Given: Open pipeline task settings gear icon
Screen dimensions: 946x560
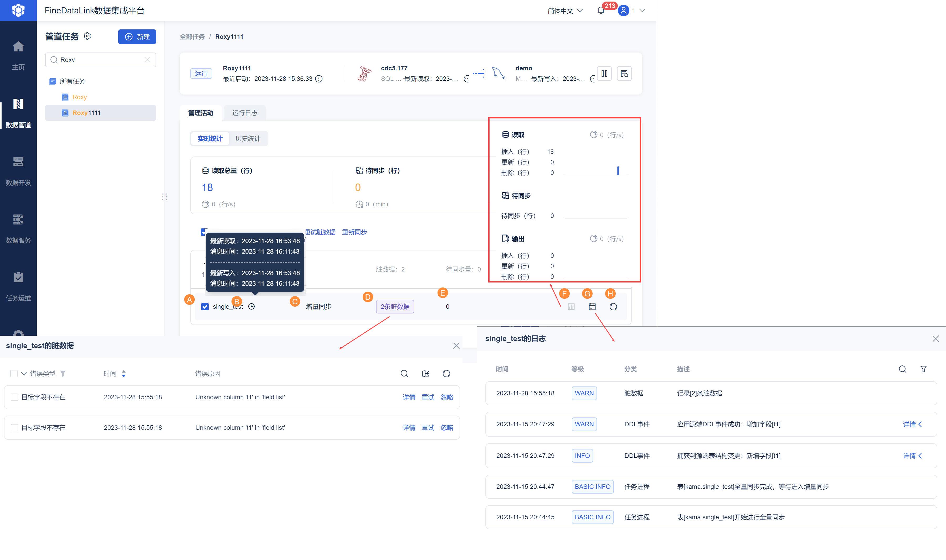Looking at the screenshot, I should (x=87, y=36).
